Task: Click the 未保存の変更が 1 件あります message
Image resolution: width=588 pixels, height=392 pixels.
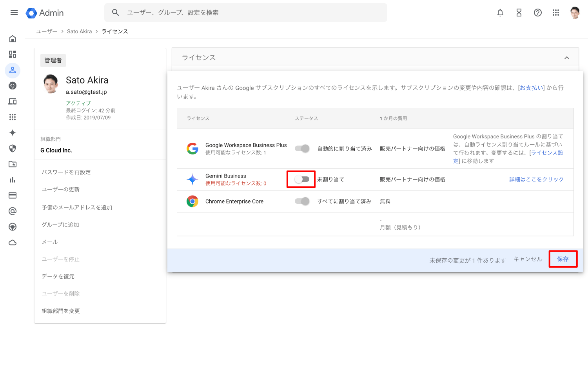Action: tap(468, 260)
